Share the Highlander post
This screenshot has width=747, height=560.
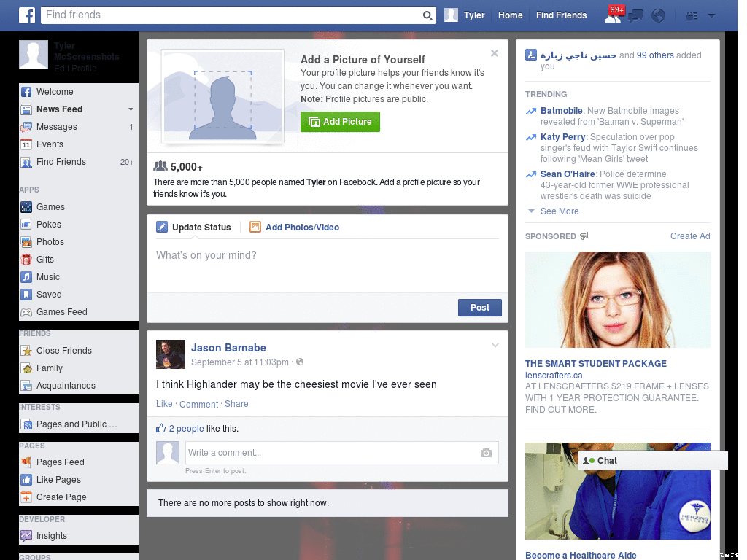tap(236, 404)
